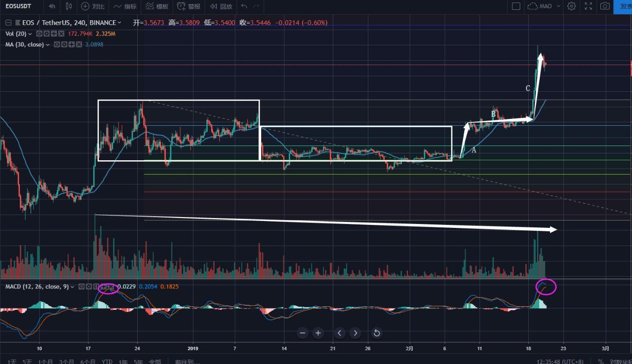The height and width of the screenshot is (364, 632).
Task: Open Vol indicator settings gear
Action: [45, 34]
